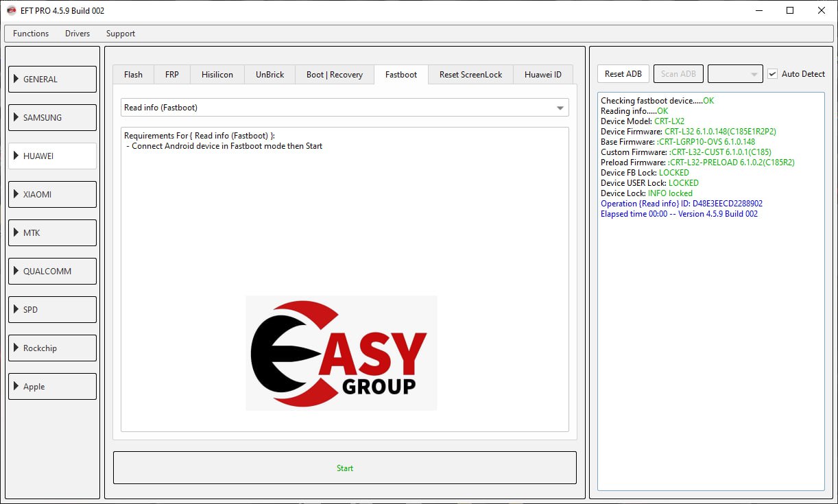Click the green Start button
The image size is (838, 504).
point(345,468)
